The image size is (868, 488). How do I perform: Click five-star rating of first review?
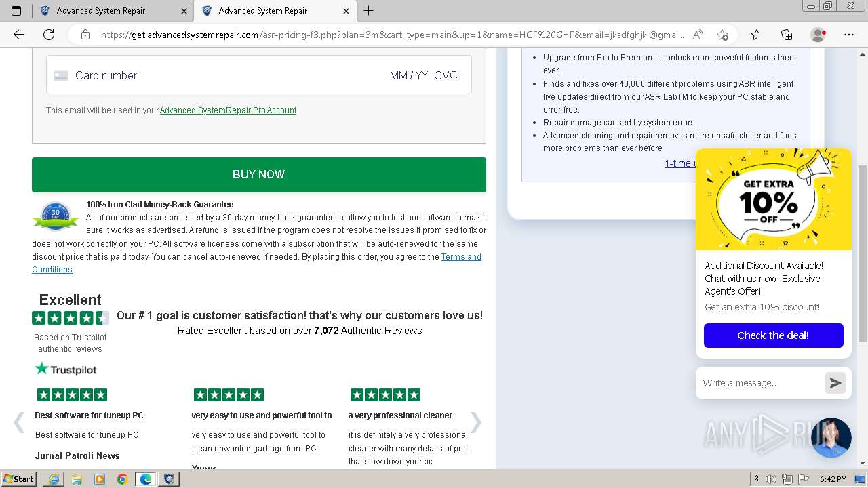pos(72,394)
